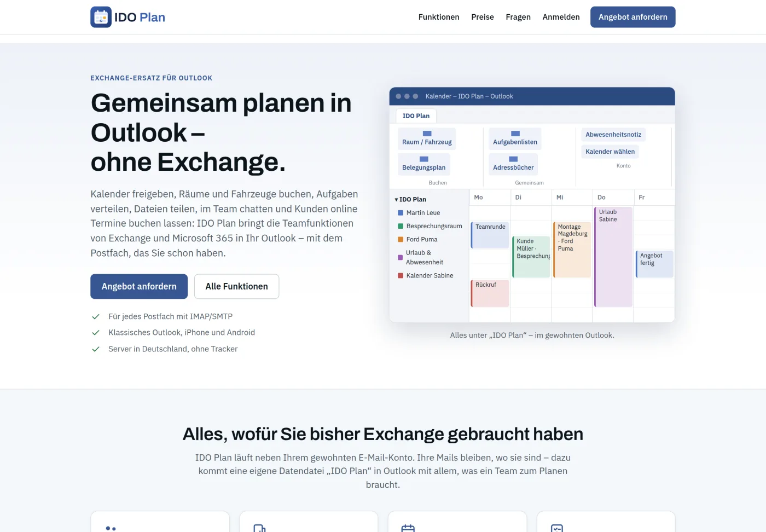Click the checkmark beside 'Für jedes Postfach mit IMAP/SMTP'
This screenshot has height=532, width=766.
pyautogui.click(x=96, y=316)
